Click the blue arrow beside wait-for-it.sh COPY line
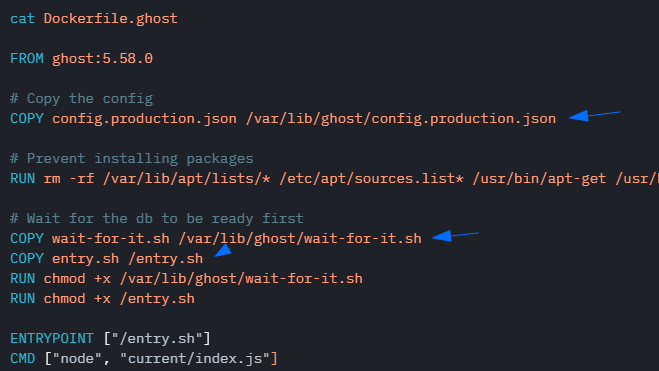 (455, 236)
